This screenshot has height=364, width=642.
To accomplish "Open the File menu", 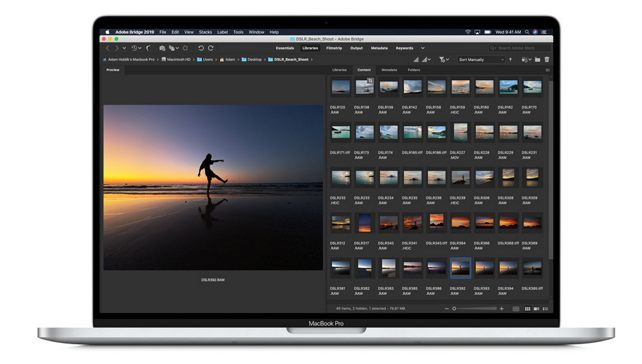I will 162,32.
